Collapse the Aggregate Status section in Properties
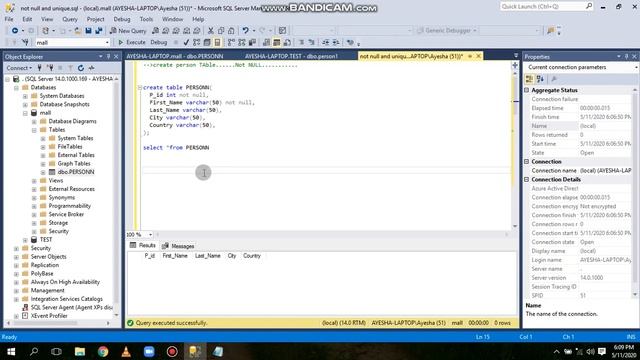640x360 pixels. (527, 90)
